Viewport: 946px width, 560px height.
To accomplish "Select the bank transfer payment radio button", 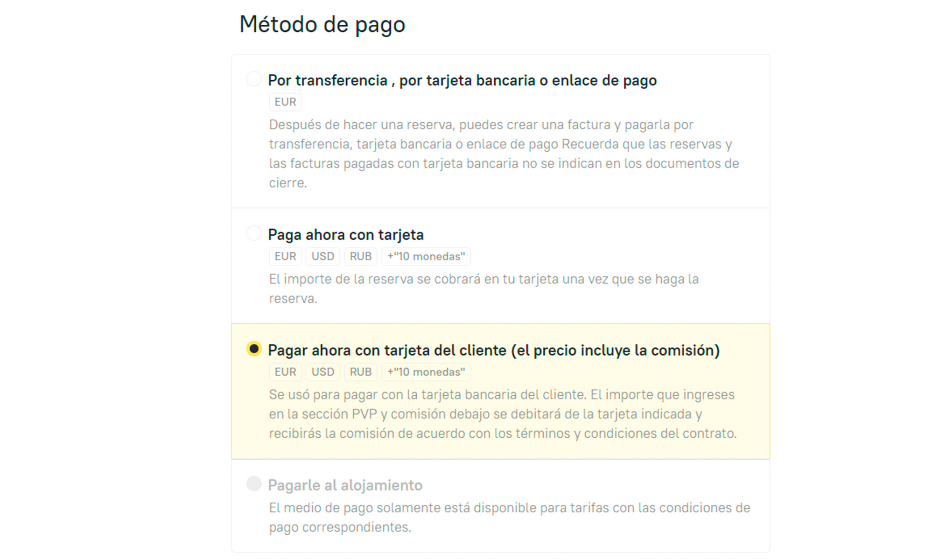I will 254,79.
